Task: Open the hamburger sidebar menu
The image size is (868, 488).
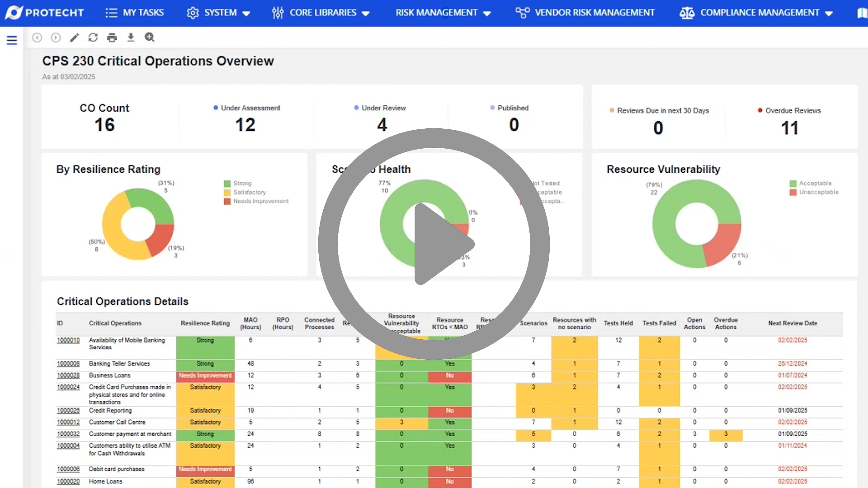Action: [x=12, y=40]
